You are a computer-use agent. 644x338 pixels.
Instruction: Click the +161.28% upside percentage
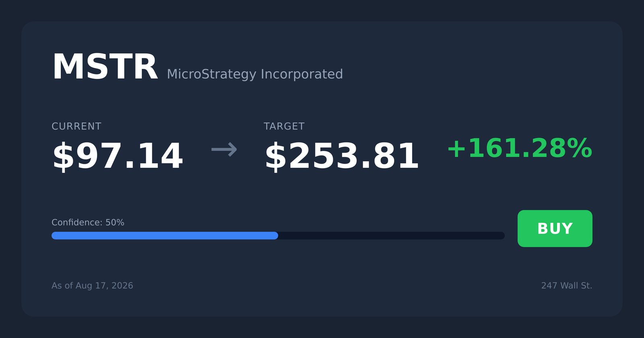click(520, 148)
